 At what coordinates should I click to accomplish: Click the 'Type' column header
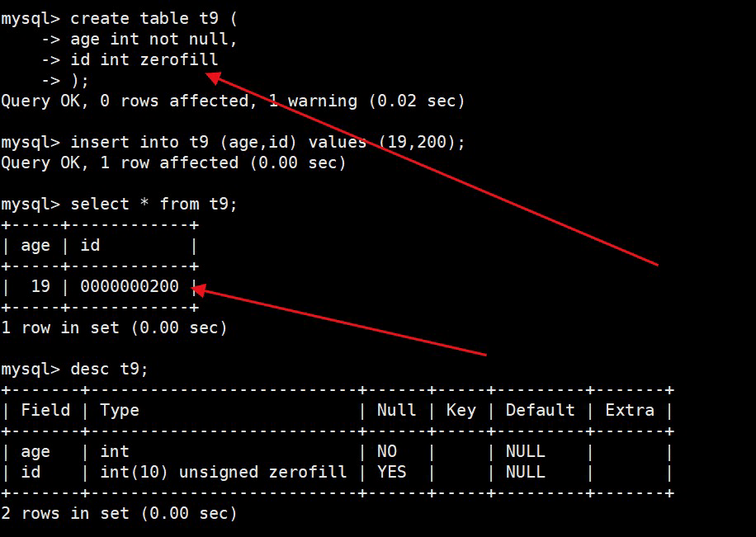[x=120, y=410]
